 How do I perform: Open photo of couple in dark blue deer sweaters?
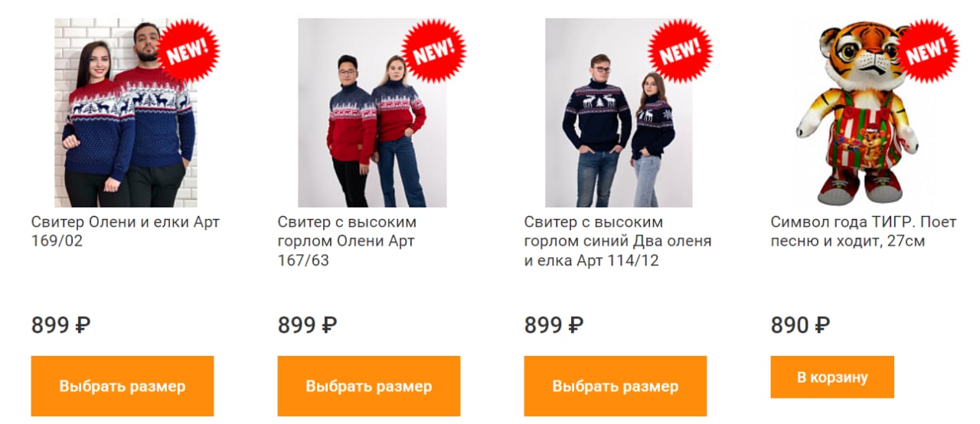[x=619, y=113]
